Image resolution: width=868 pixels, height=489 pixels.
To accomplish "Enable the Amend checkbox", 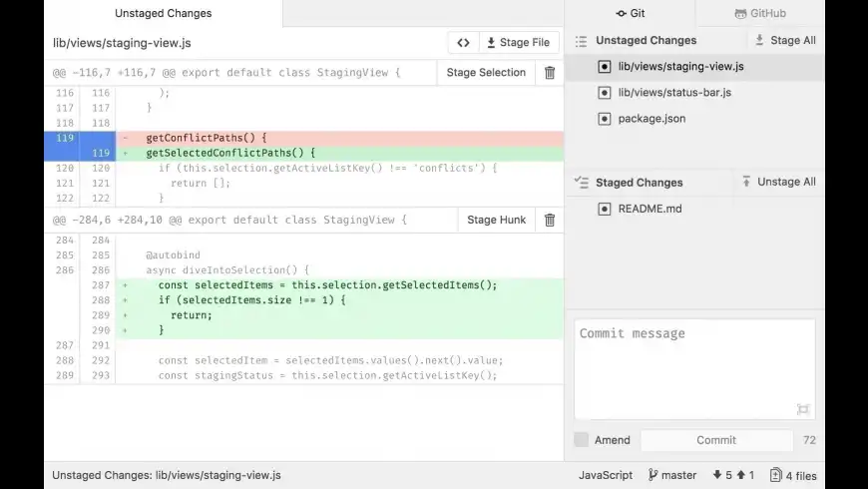I will click(582, 440).
